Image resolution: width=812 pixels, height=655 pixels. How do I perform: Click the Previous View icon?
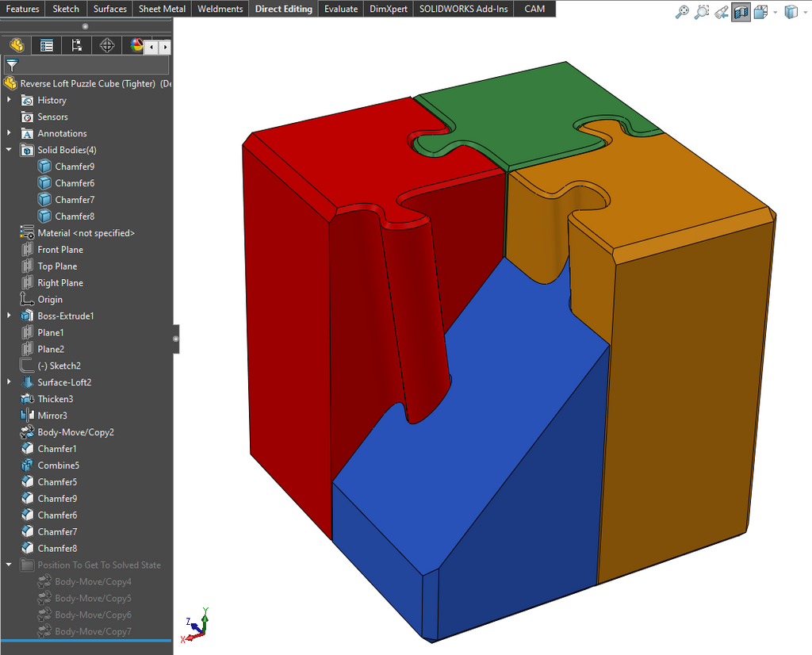click(721, 12)
